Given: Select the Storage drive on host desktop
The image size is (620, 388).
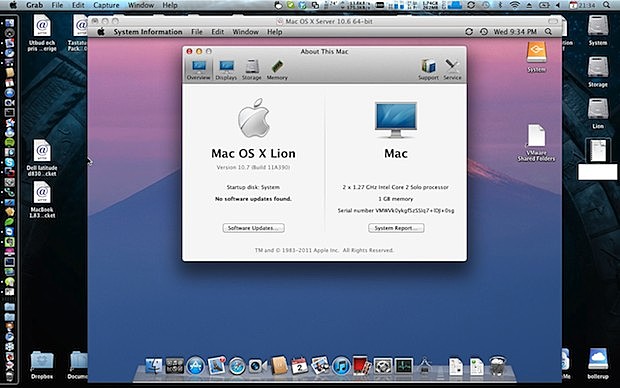Looking at the screenshot, I should pos(598,72).
